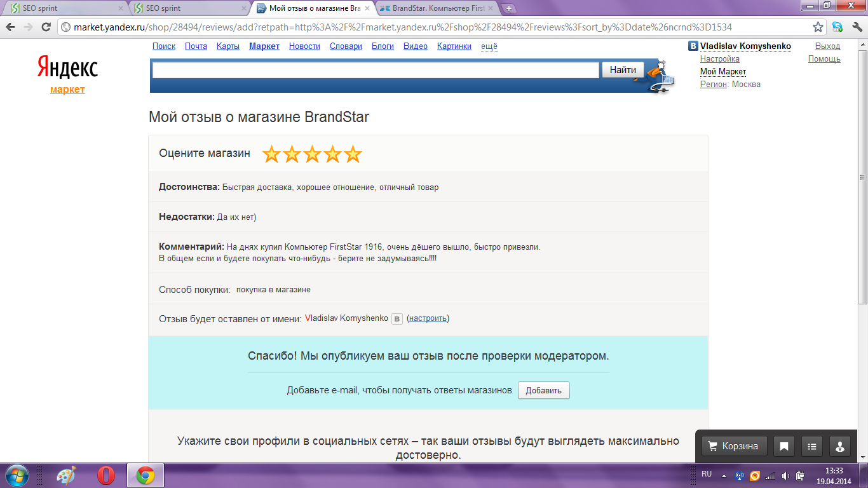Open the Мой Маркет link
This screenshot has width=868, height=488.
pos(723,72)
